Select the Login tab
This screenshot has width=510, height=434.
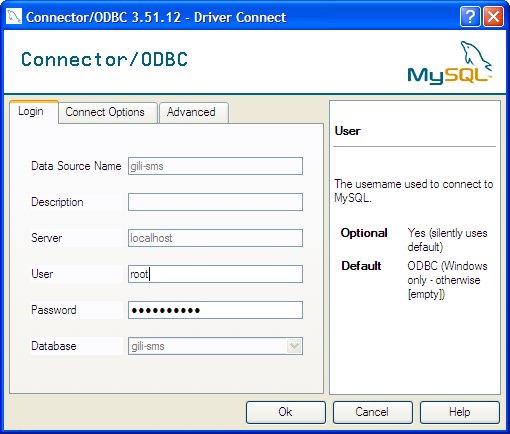coord(31,111)
